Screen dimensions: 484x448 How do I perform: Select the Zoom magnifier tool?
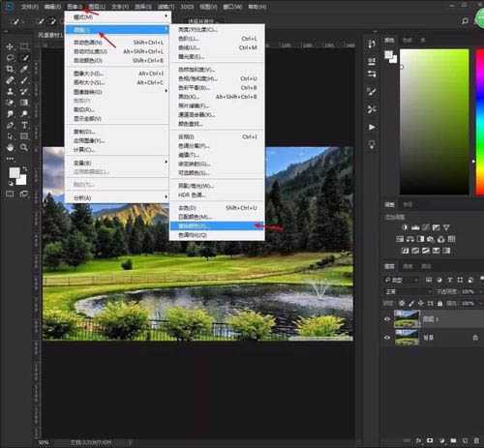click(x=24, y=147)
